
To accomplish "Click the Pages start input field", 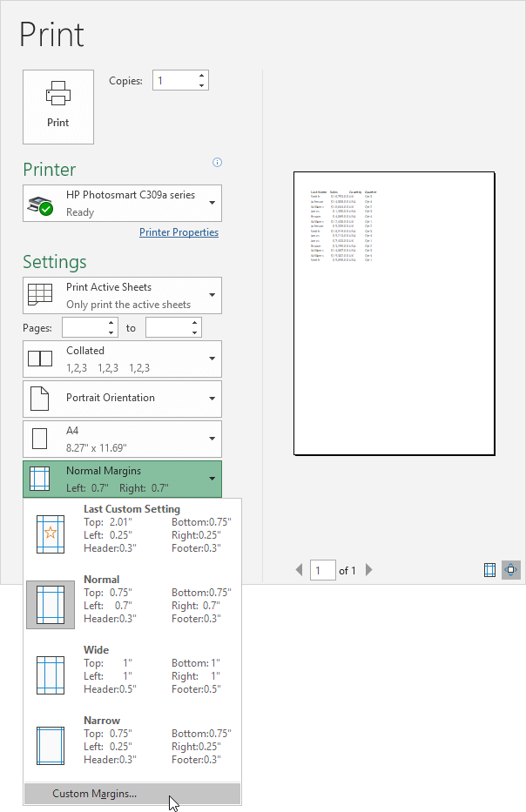I will tap(84, 327).
